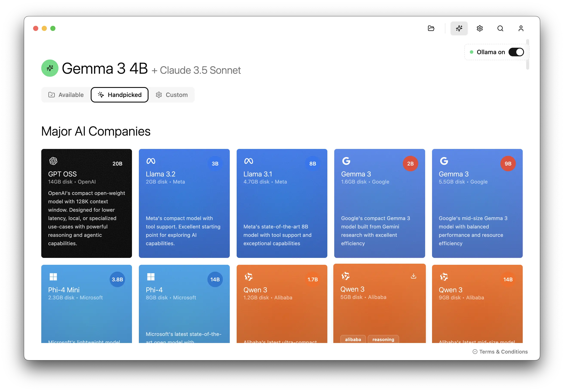Open the Custom tab
This screenshot has height=392, width=564.
(172, 95)
